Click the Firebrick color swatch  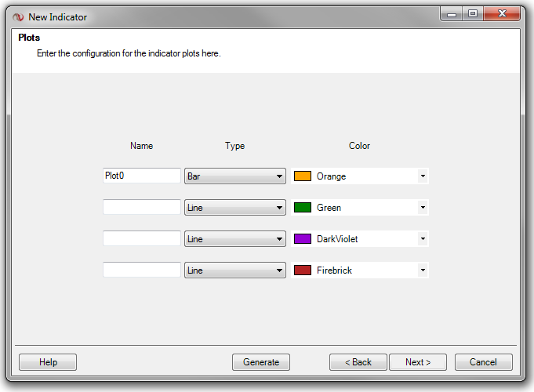click(x=303, y=270)
